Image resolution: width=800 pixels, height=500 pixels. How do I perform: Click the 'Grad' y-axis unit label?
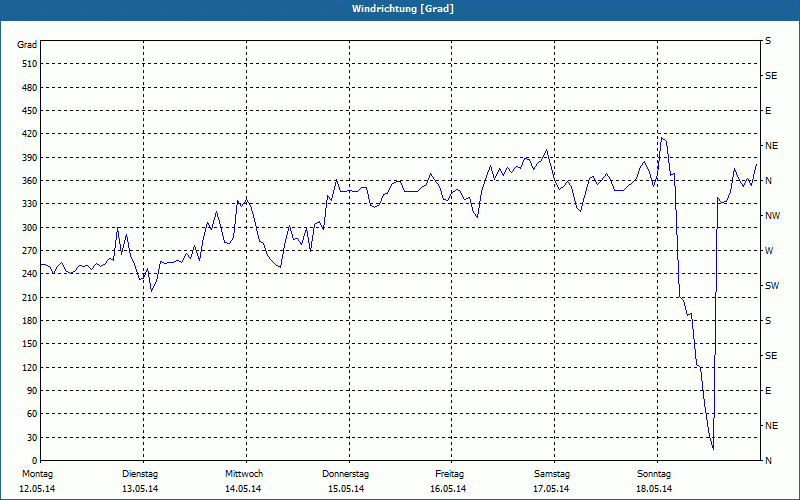coord(28,45)
